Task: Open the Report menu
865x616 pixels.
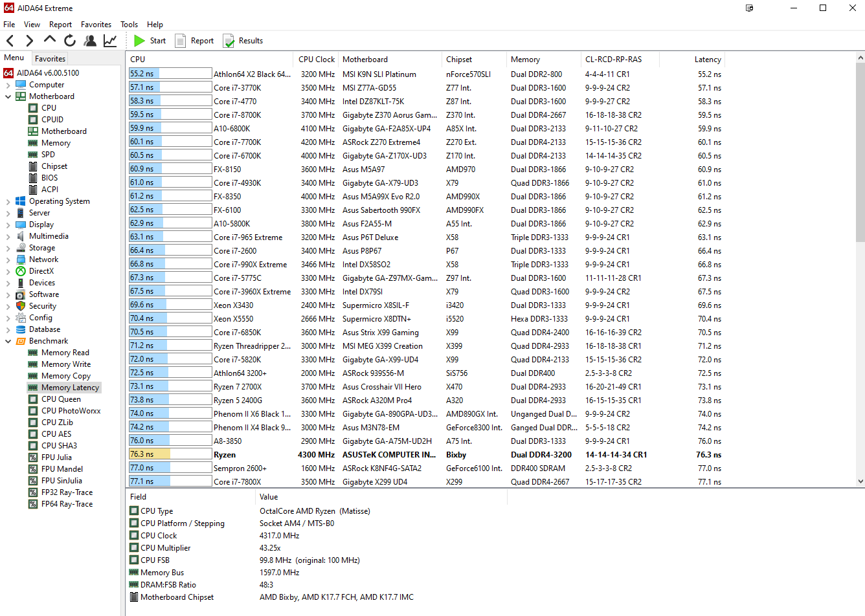Action: [x=60, y=25]
